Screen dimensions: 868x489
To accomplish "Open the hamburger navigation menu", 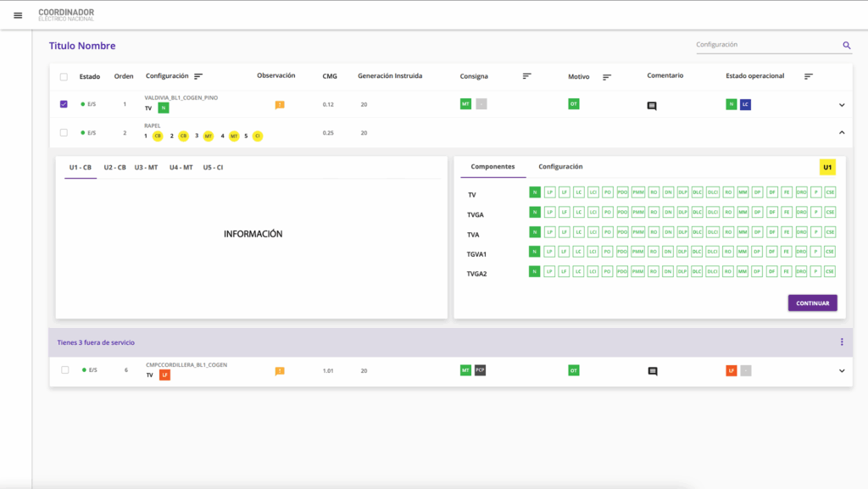I will (x=18, y=15).
